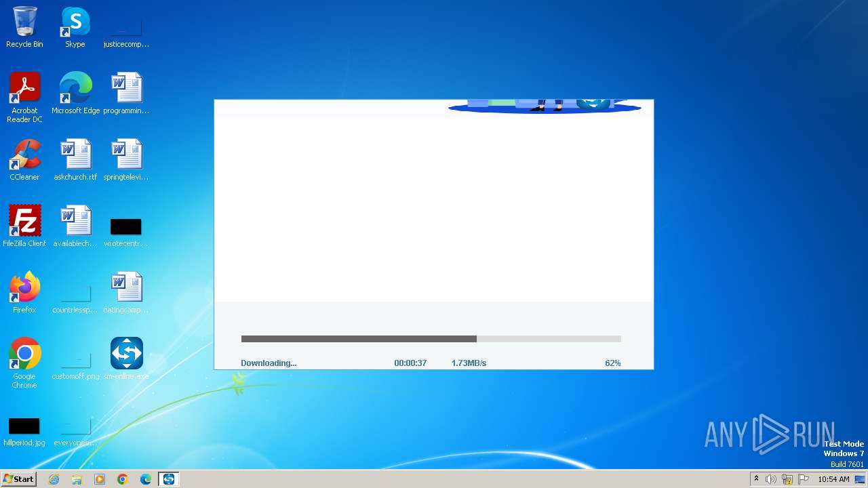868x488 pixels.
Task: Open Edge from the taskbar
Action: point(146,479)
